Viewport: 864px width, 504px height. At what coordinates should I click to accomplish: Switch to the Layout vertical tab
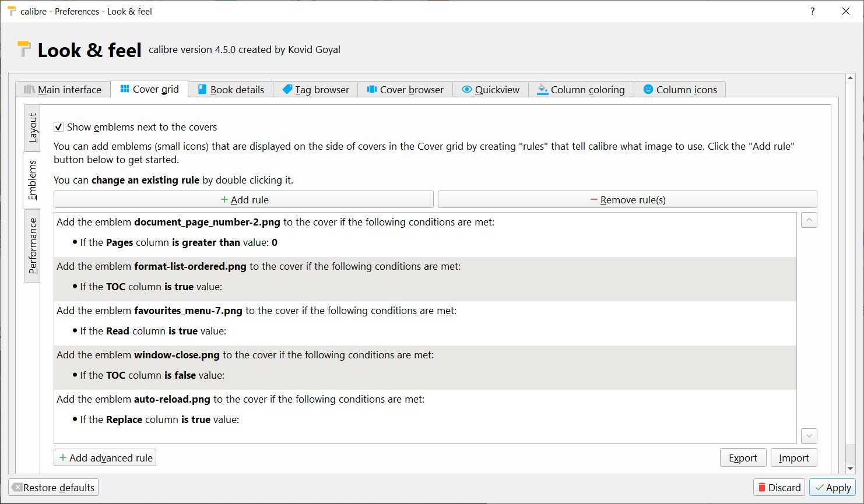tap(33, 128)
